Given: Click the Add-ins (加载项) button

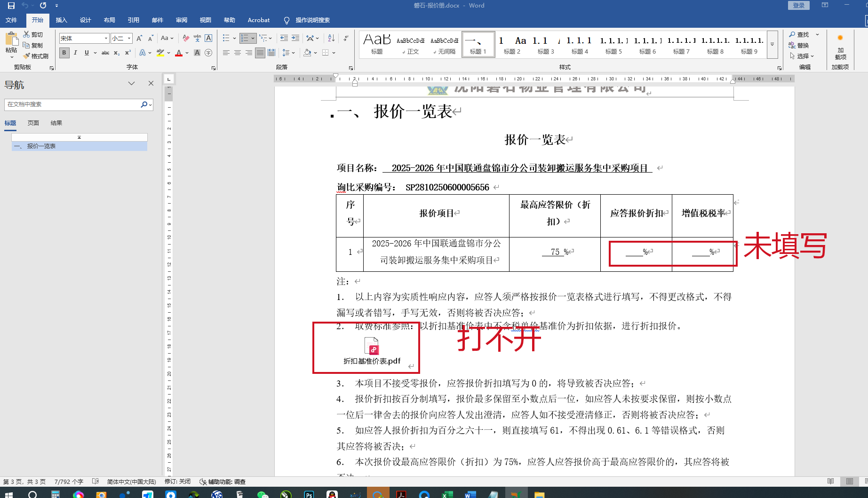Looking at the screenshot, I should pos(840,47).
